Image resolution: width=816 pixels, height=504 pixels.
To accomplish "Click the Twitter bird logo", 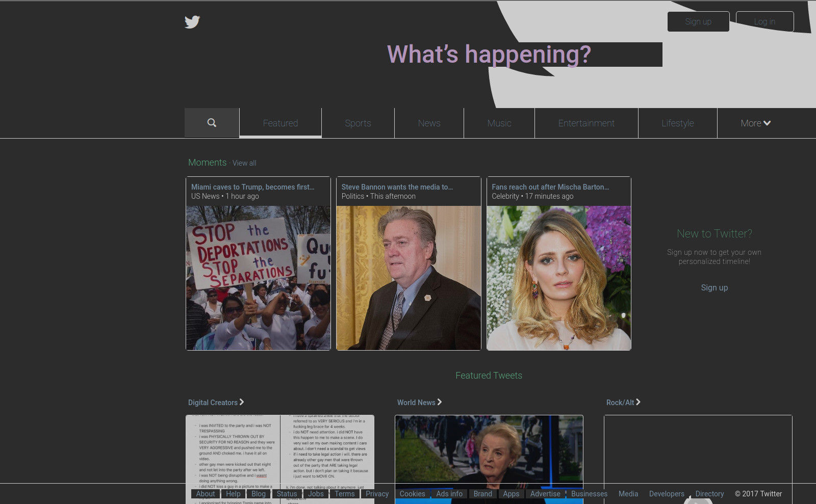I will (192, 22).
